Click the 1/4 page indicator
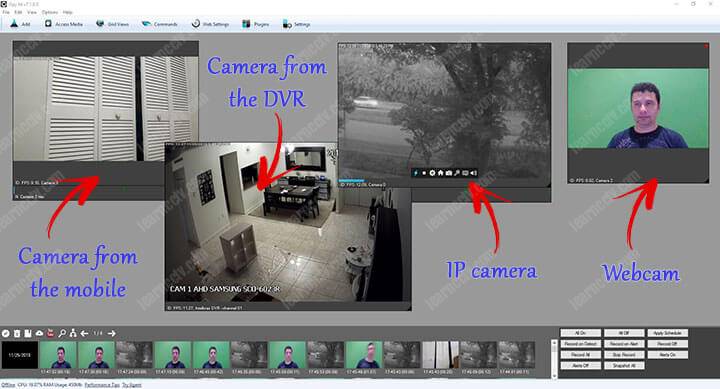 pos(98,333)
